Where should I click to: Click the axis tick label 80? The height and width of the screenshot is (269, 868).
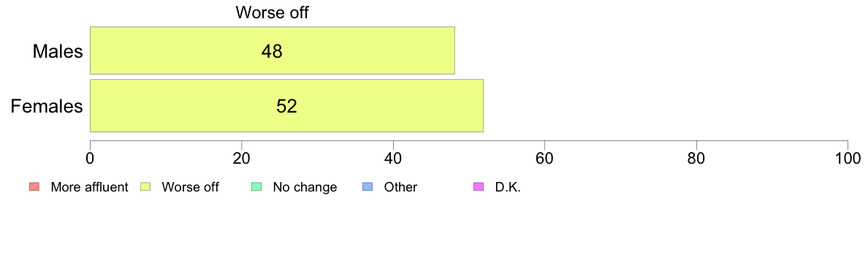(x=696, y=158)
